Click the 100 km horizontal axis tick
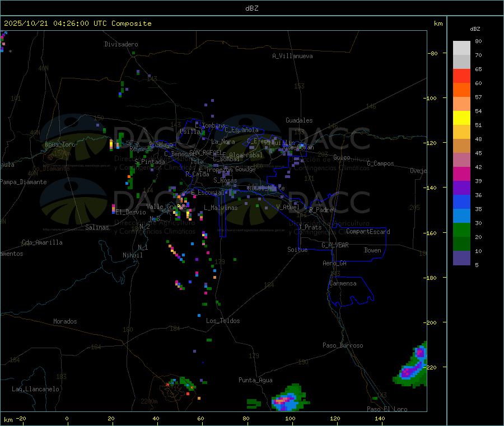The width and height of the screenshot is (504, 426). click(x=291, y=419)
